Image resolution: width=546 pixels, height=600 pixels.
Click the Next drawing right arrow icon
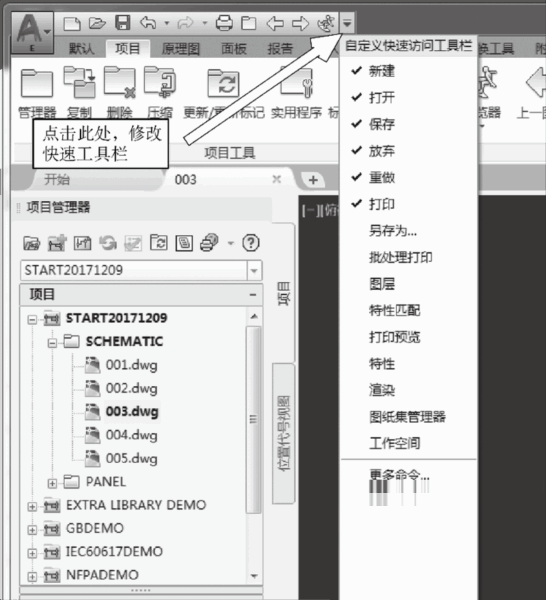[x=300, y=24]
